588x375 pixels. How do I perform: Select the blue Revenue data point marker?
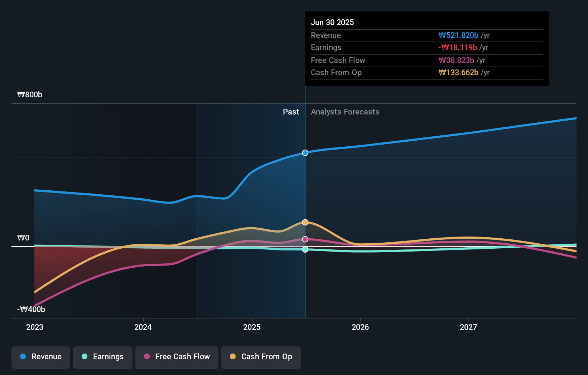point(305,153)
